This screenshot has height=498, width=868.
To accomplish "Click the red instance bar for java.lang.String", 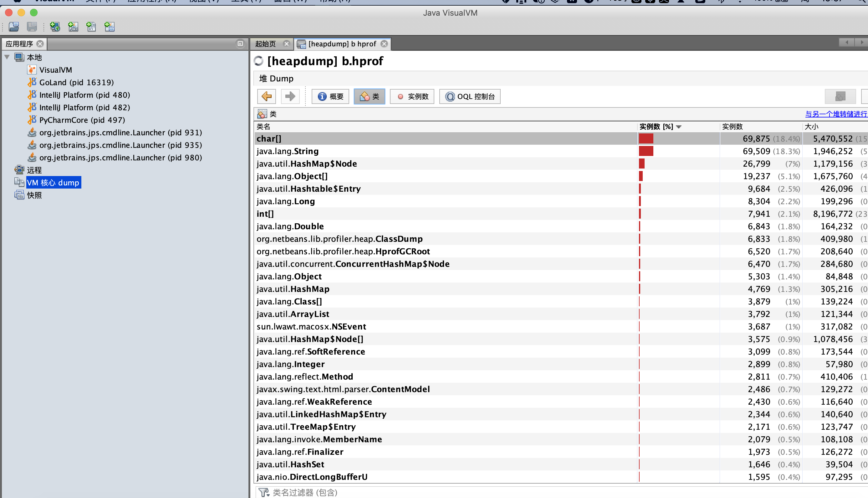I will tap(646, 151).
